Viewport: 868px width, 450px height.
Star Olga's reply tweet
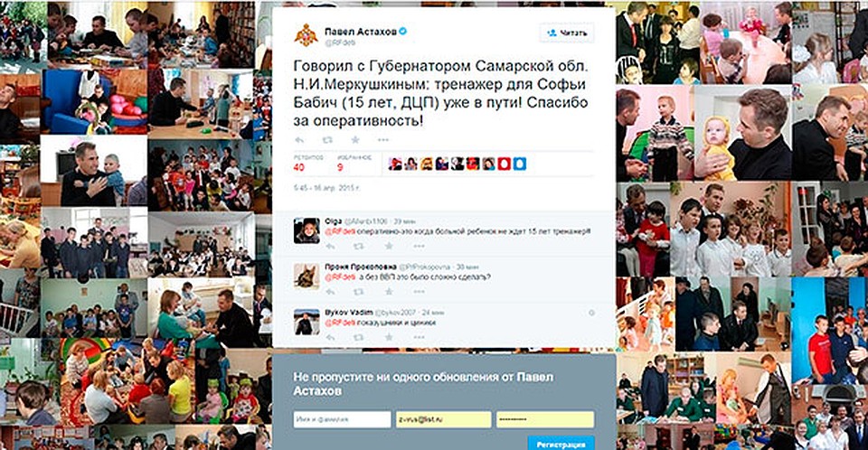(x=389, y=246)
